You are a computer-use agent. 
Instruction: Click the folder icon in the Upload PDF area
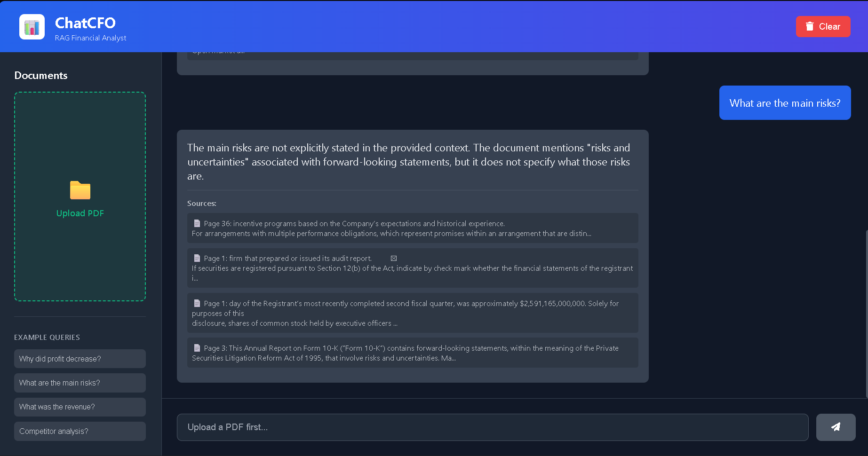click(80, 190)
